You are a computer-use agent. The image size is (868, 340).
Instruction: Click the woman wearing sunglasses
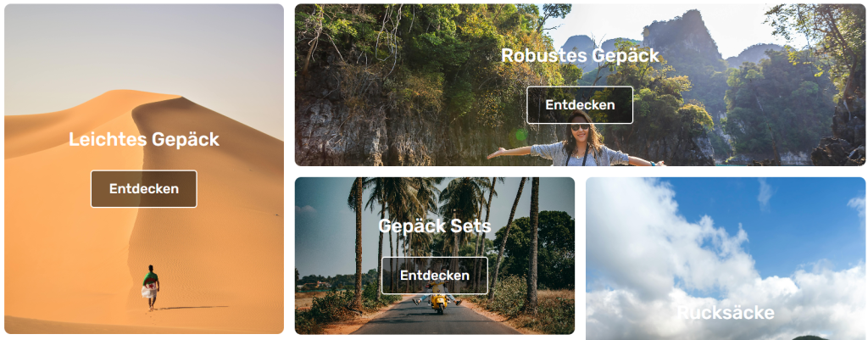(x=580, y=140)
